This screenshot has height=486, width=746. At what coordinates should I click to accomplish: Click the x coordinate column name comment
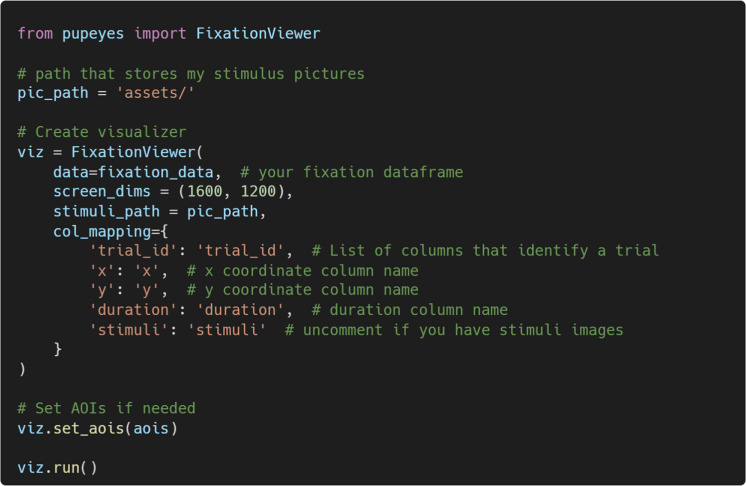[x=303, y=271]
